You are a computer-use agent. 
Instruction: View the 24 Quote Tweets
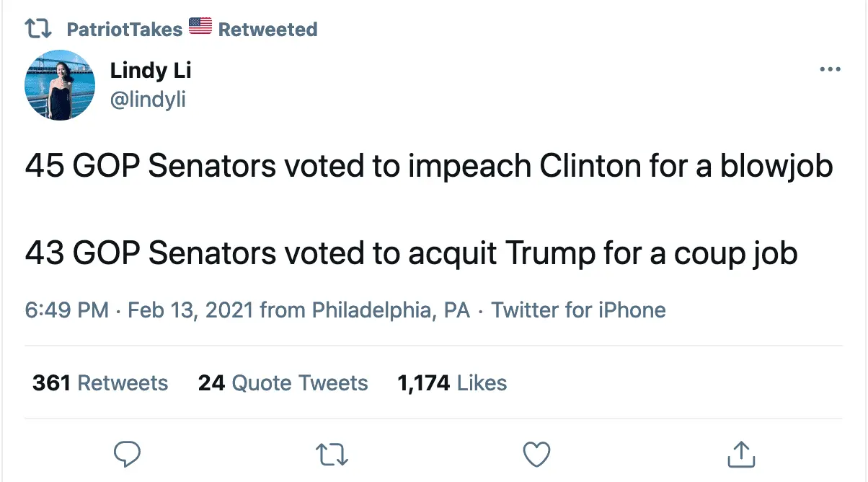coord(283,382)
